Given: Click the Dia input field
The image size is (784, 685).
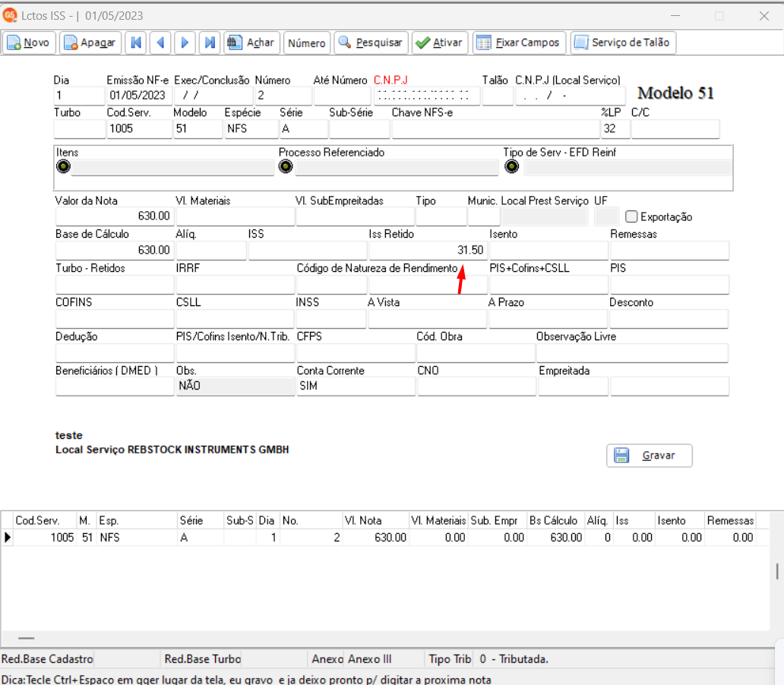Looking at the screenshot, I should [x=79, y=96].
